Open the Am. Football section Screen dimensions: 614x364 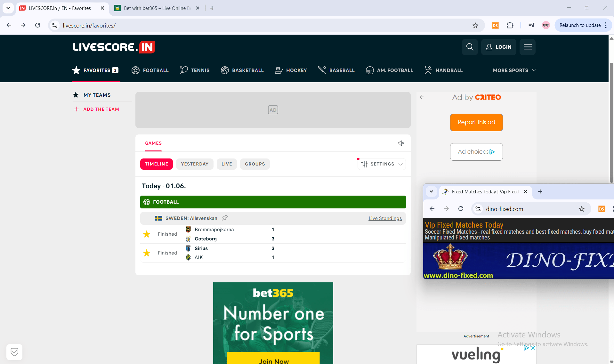[x=389, y=70]
